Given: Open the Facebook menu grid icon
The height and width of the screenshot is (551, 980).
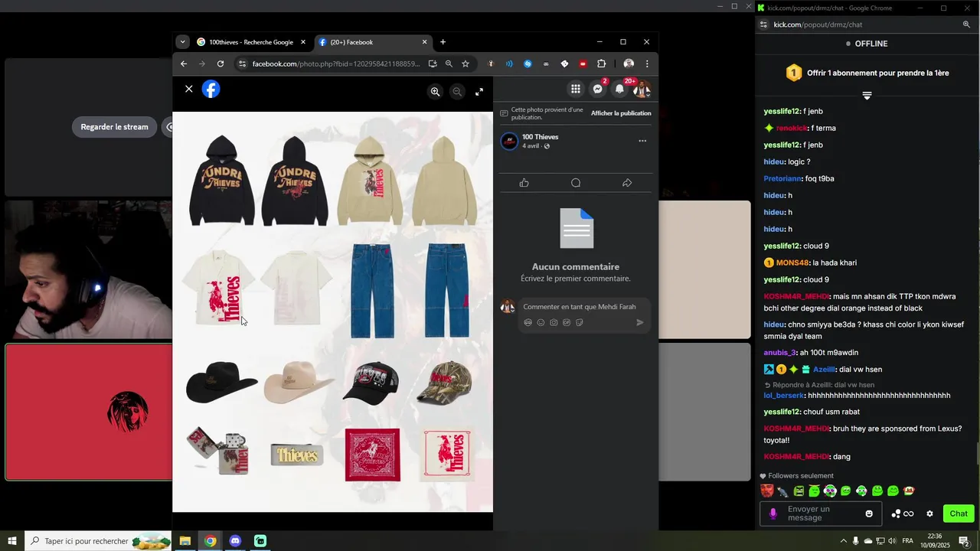Looking at the screenshot, I should tap(576, 90).
